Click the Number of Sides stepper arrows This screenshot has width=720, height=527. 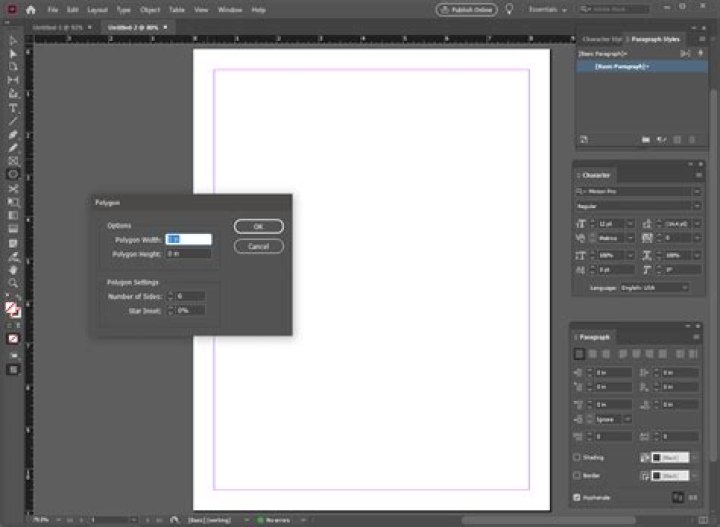pyautogui.click(x=171, y=296)
